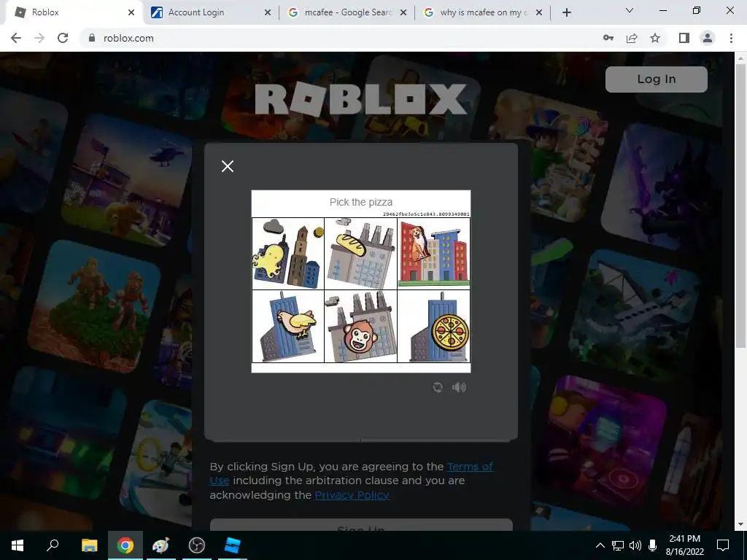Reload the roblox.com page

coord(63,38)
